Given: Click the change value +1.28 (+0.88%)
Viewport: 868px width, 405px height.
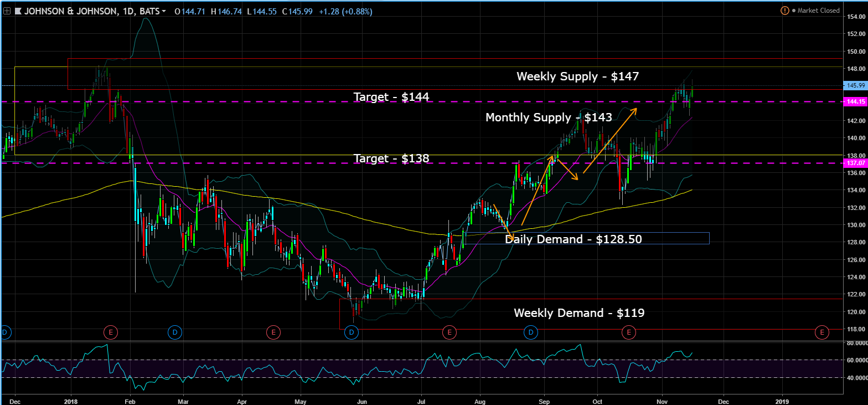Looking at the screenshot, I should [x=347, y=11].
